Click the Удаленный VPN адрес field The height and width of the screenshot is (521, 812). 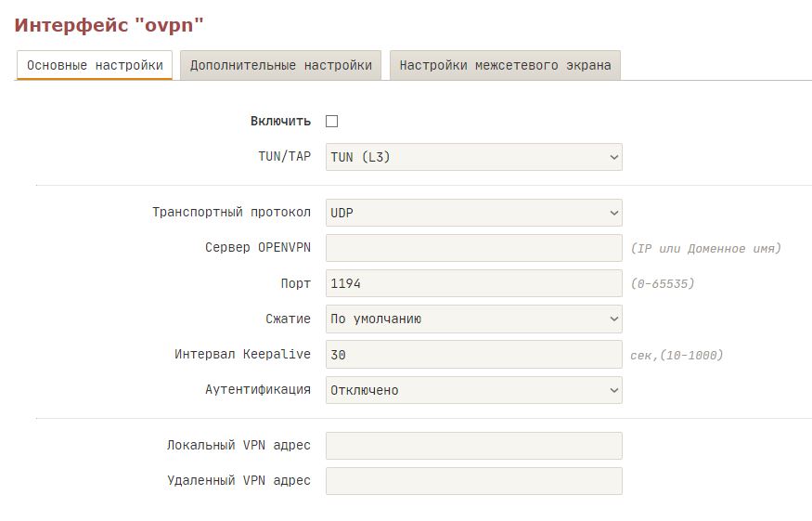(x=474, y=481)
